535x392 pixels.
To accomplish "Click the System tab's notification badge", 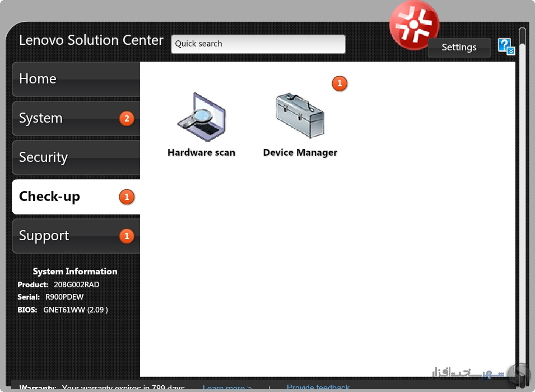I will point(127,118).
